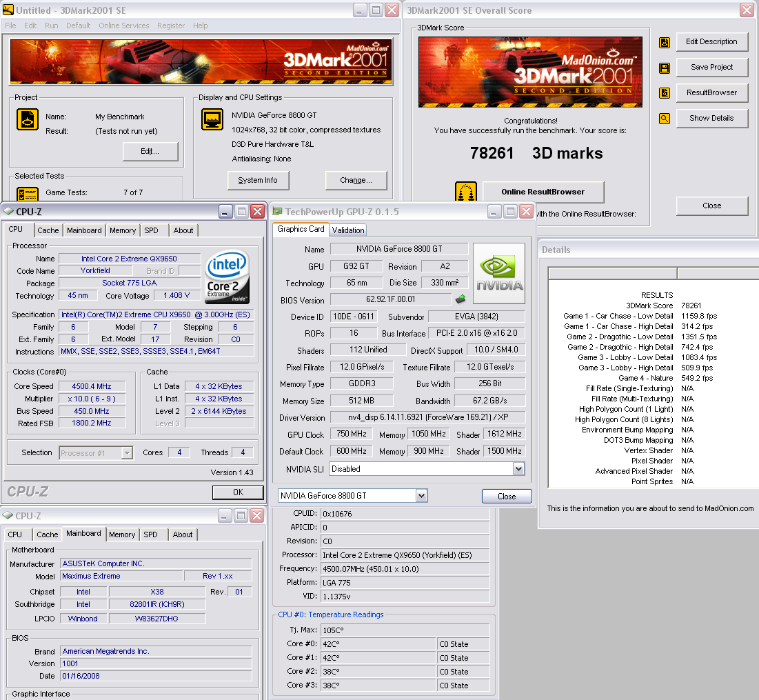Click the GPU-Z BIOS save chip icon
Image resolution: width=759 pixels, height=700 pixels.
click(x=461, y=299)
